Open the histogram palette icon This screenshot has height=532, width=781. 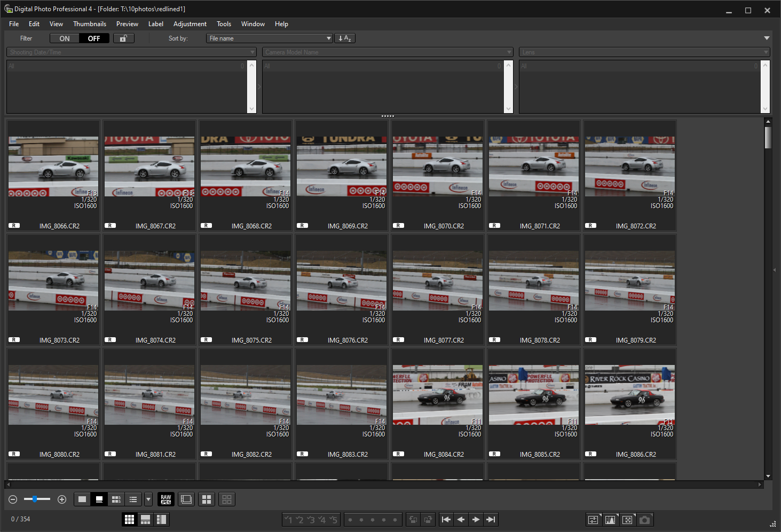coord(610,520)
